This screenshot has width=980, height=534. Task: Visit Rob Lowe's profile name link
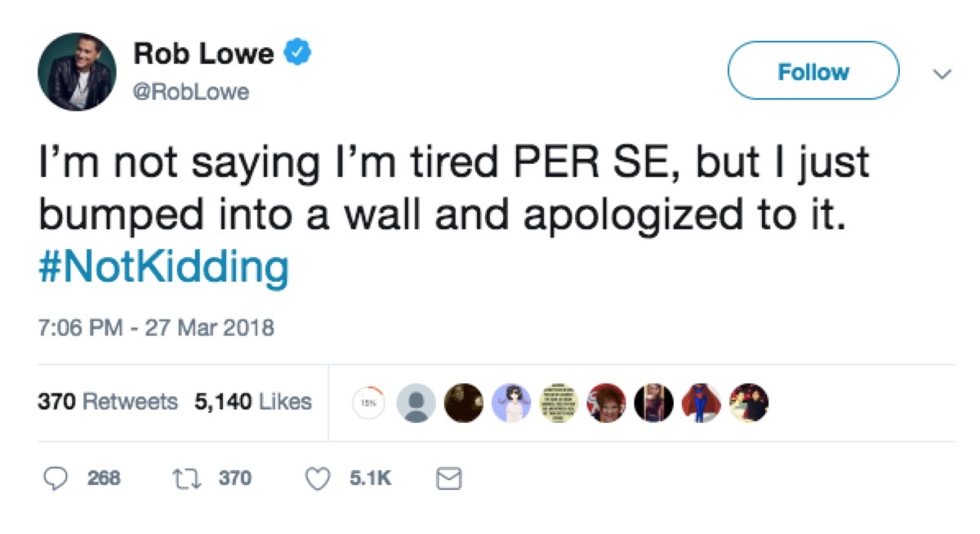(x=203, y=52)
